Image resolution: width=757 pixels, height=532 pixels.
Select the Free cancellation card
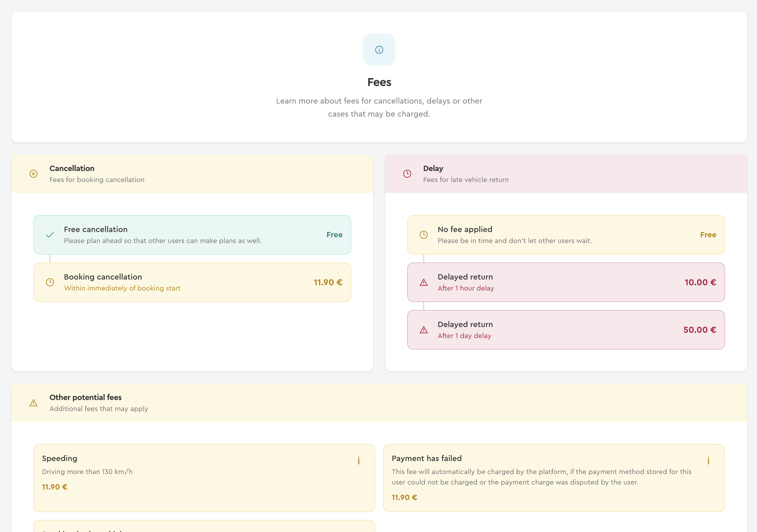point(192,235)
